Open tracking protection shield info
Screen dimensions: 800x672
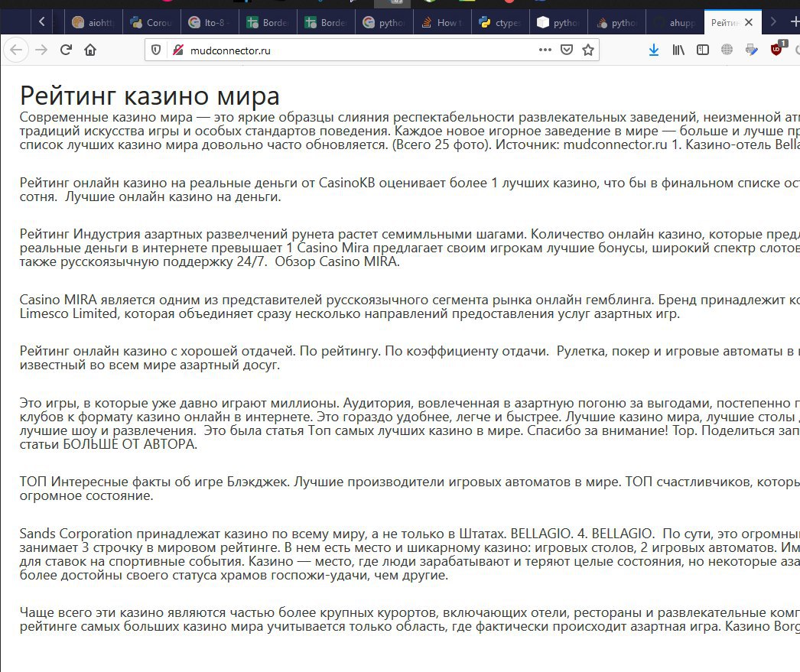click(x=156, y=50)
